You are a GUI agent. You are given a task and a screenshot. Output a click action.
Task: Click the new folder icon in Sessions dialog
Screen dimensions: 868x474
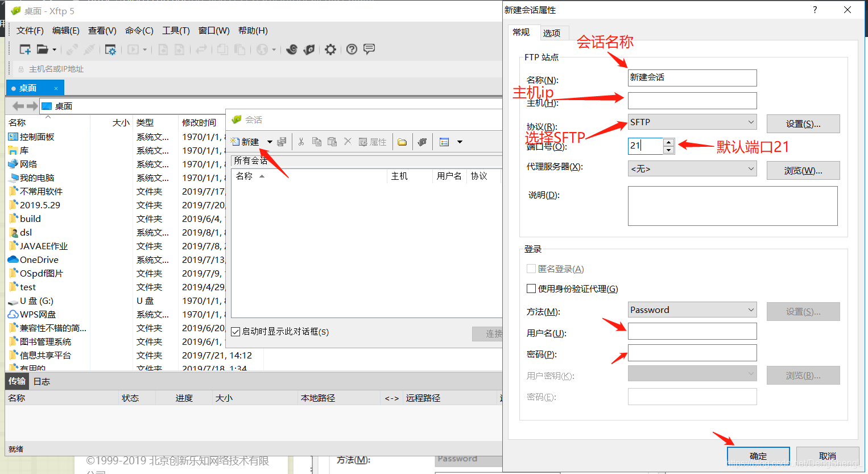pyautogui.click(x=402, y=142)
